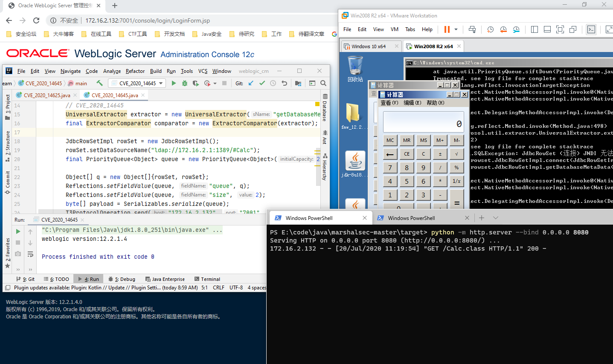
Task: Switch VMware to Unity mode
Action: 573,29
